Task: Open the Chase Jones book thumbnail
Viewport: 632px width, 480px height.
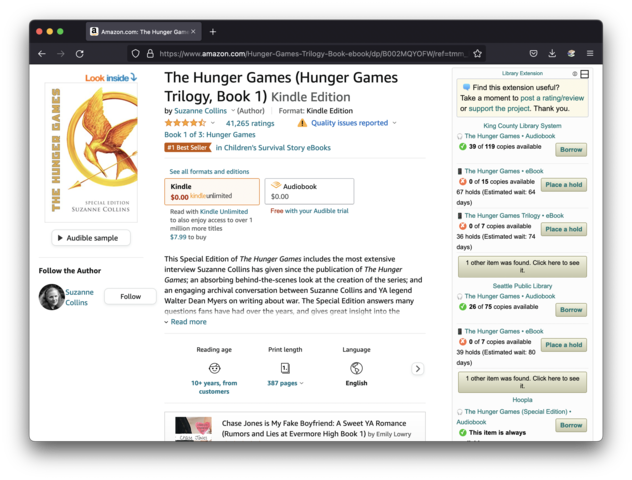Action: point(193,428)
